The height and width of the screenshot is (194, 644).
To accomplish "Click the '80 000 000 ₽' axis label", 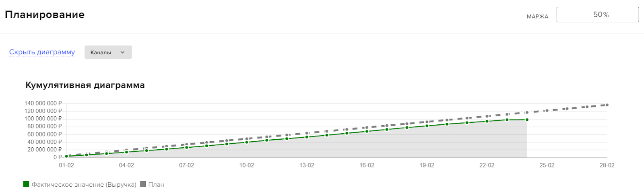I will (x=45, y=126).
